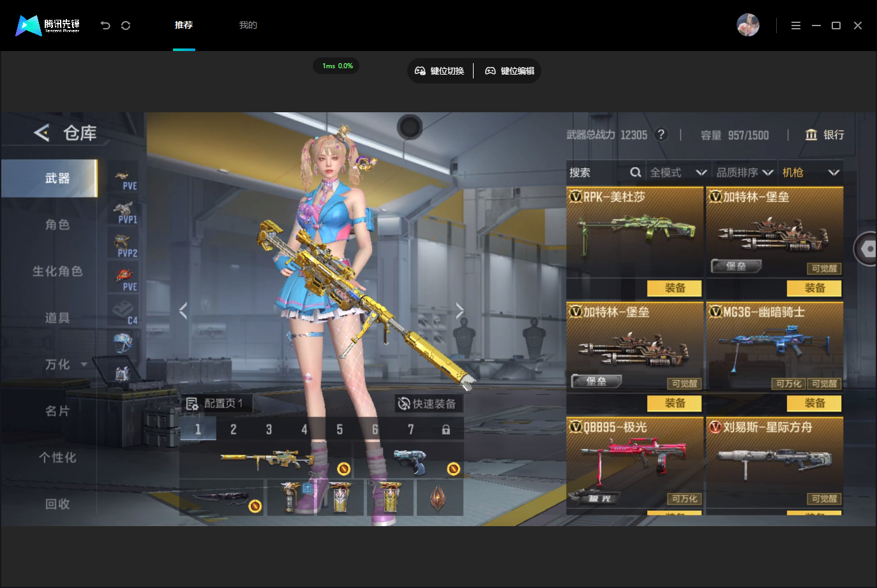Image resolution: width=877 pixels, height=588 pixels.
Task: Open the 银行 bank button
Action: [x=825, y=135]
